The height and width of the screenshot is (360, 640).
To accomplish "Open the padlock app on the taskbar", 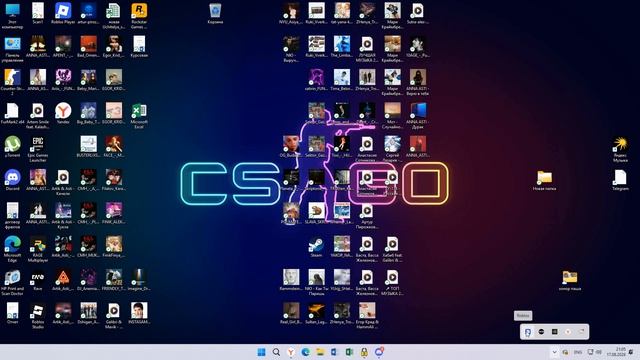I will click(364, 352).
